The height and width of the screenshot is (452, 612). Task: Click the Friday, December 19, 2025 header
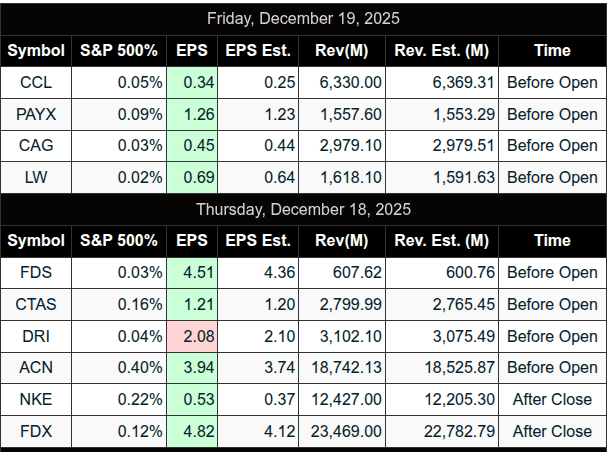pos(303,19)
